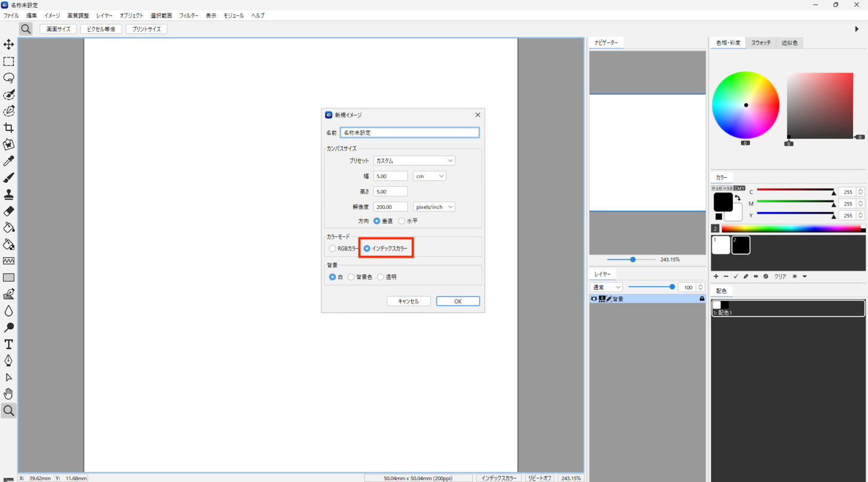Open the cm unit dropdown
The width and height of the screenshot is (868, 482).
(x=429, y=176)
